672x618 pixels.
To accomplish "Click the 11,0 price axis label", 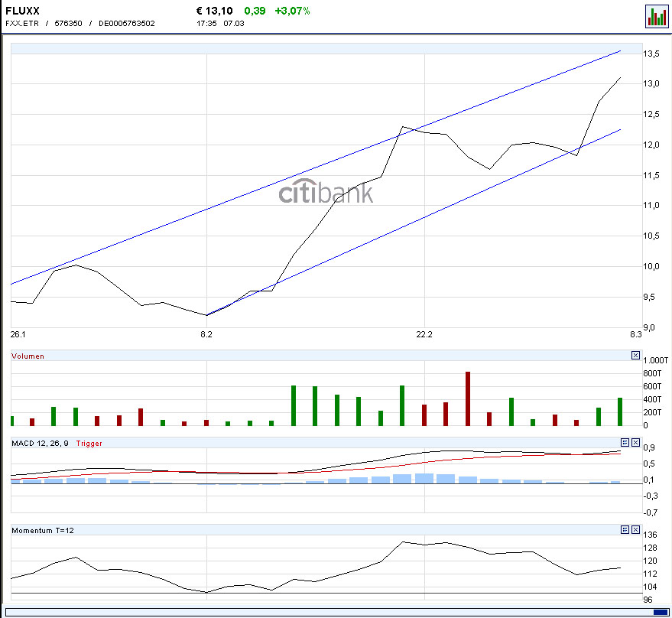I will 651,205.
